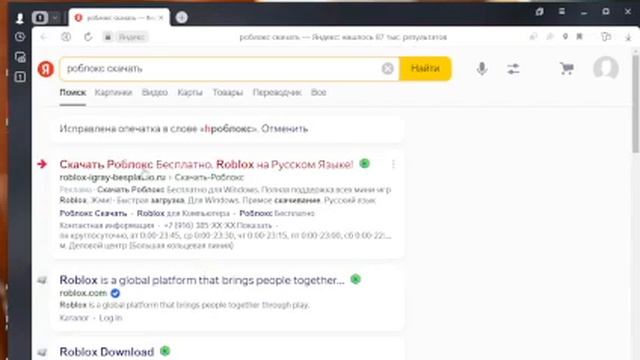Switch to the Переводчик tab
Screen dimensions: 640x360
point(277,93)
